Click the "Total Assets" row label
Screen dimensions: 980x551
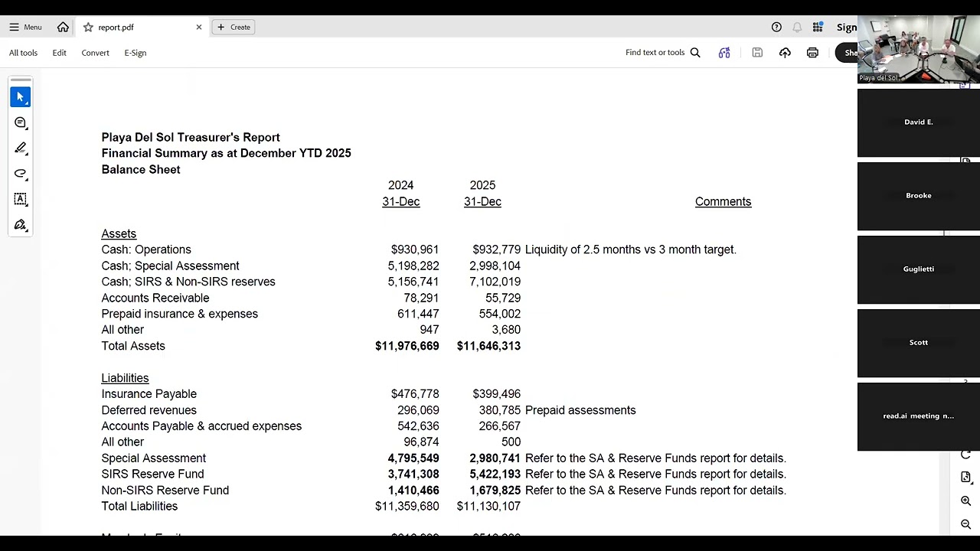click(x=133, y=346)
